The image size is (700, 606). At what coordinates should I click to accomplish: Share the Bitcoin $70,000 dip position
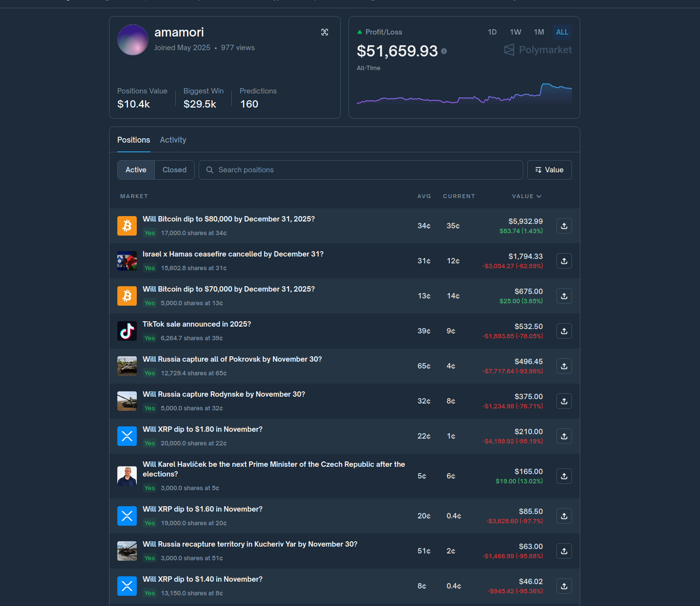pyautogui.click(x=564, y=296)
